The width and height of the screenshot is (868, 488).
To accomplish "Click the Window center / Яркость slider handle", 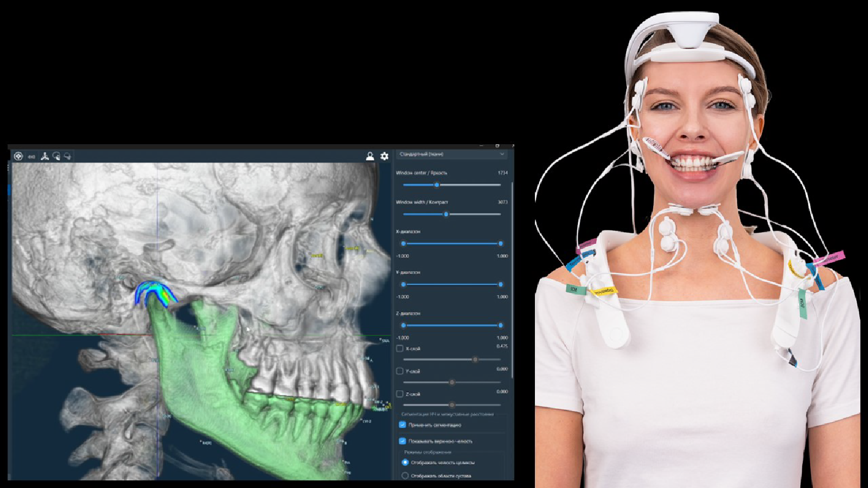I will (x=437, y=185).
